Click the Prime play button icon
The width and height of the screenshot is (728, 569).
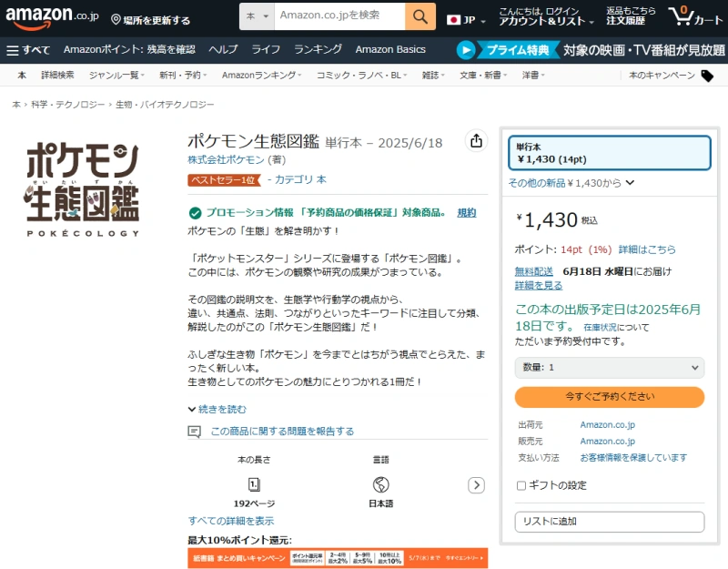coord(466,50)
